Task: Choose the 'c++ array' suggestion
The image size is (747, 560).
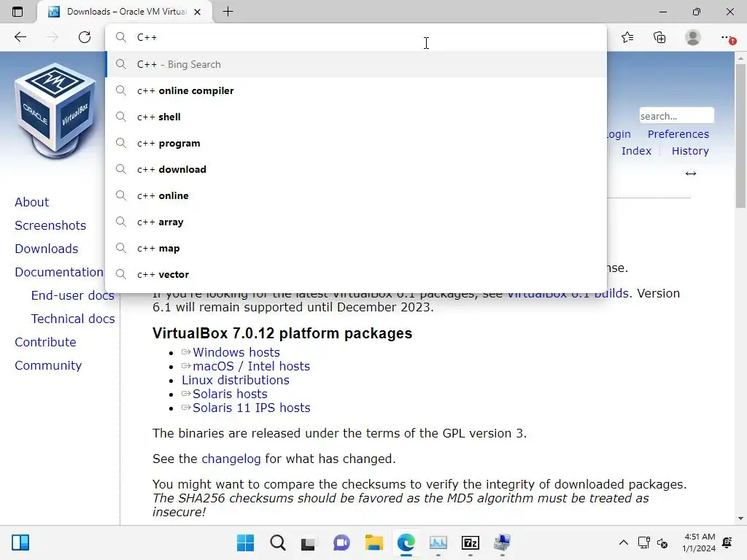Action: point(356,222)
